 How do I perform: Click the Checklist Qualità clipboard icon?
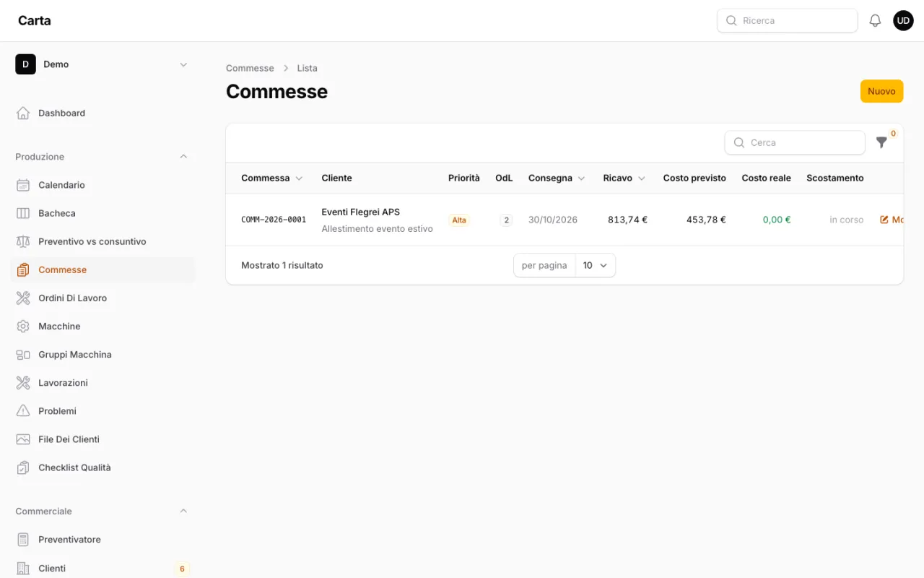(x=23, y=467)
